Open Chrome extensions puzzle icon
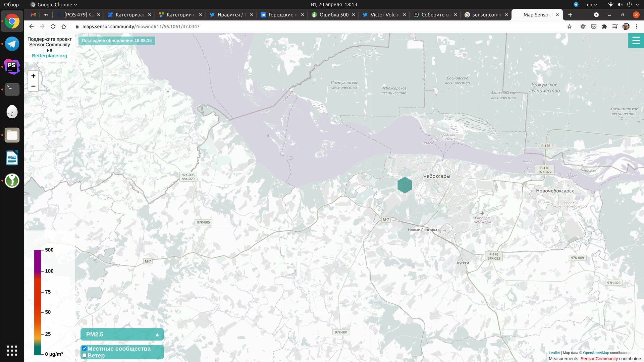The image size is (644, 362). point(604,26)
